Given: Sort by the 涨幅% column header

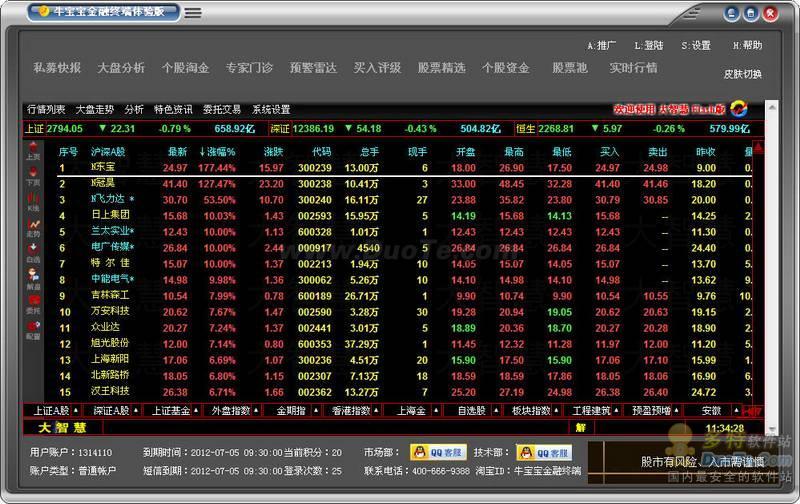Looking at the screenshot, I should coord(217,152).
